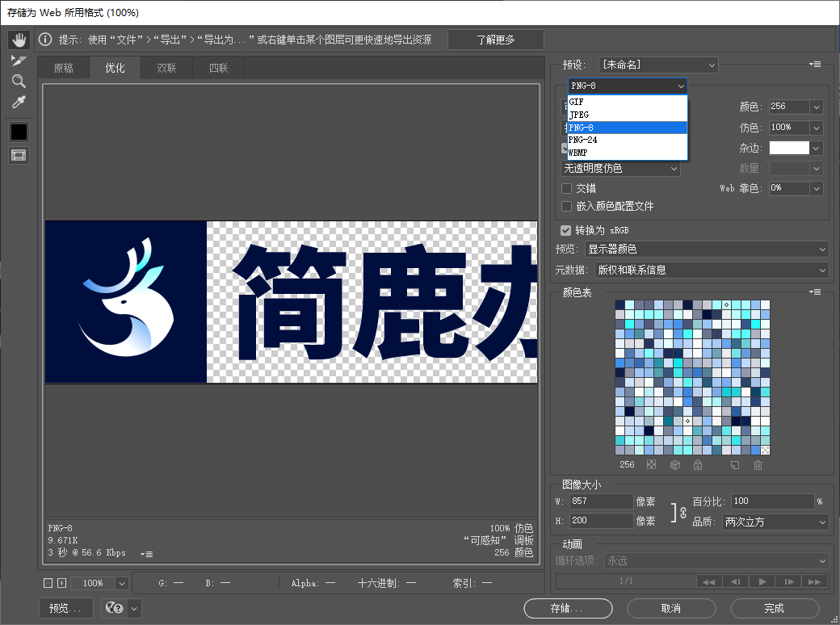Open the 预设 preset dropdown
The height and width of the screenshot is (625, 840).
click(x=658, y=64)
